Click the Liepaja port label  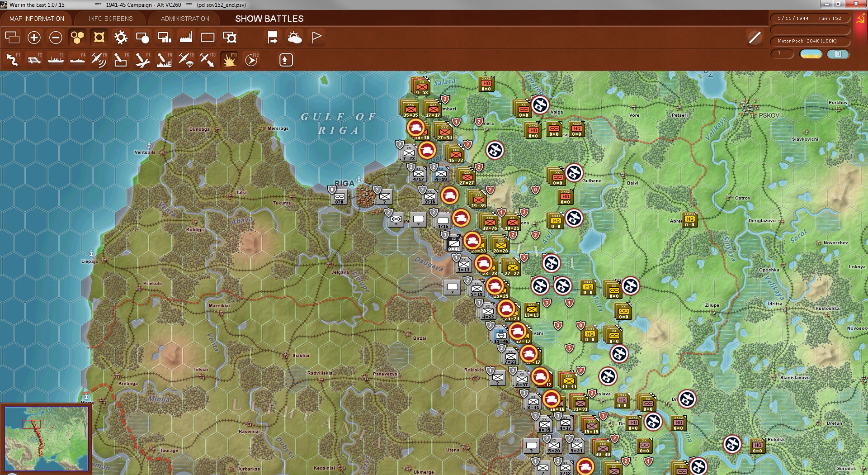pos(90,261)
